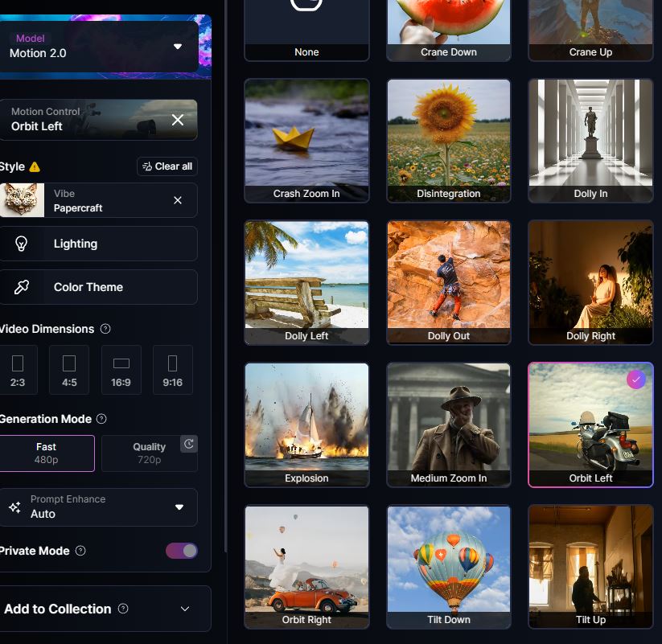662x644 pixels.
Task: Choose the 9:16 portrait dimension
Action: [172, 371]
